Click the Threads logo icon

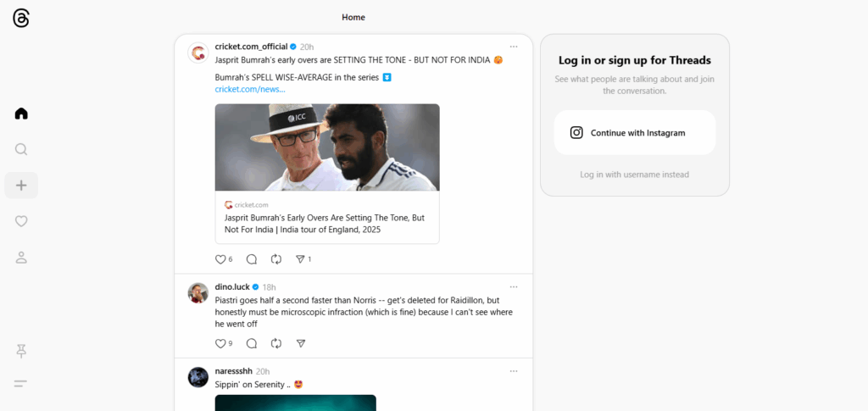[x=21, y=19]
